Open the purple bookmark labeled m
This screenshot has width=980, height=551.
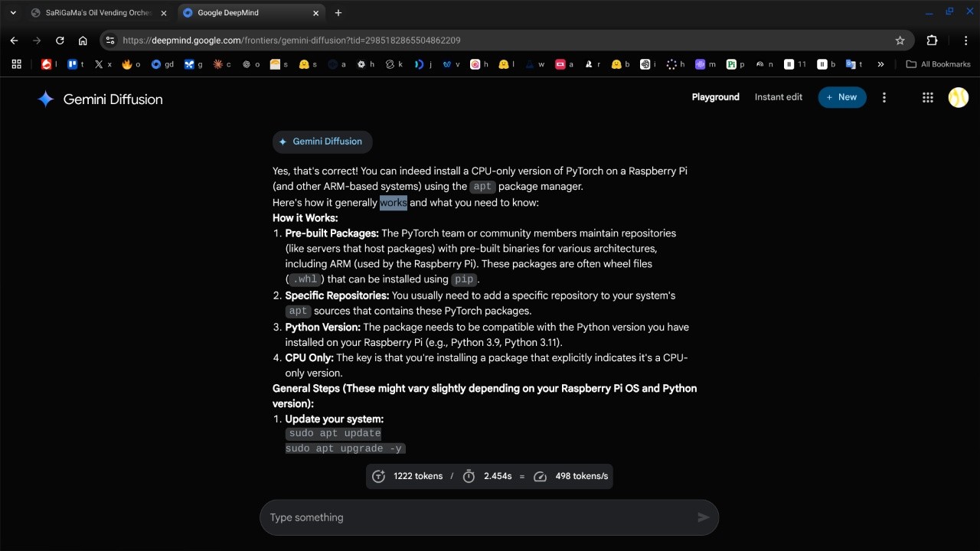705,64
